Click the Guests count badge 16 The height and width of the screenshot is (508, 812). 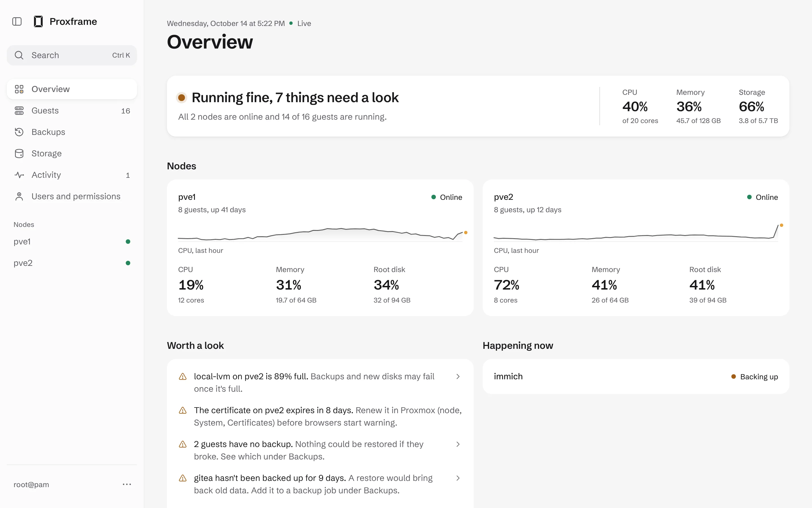125,111
